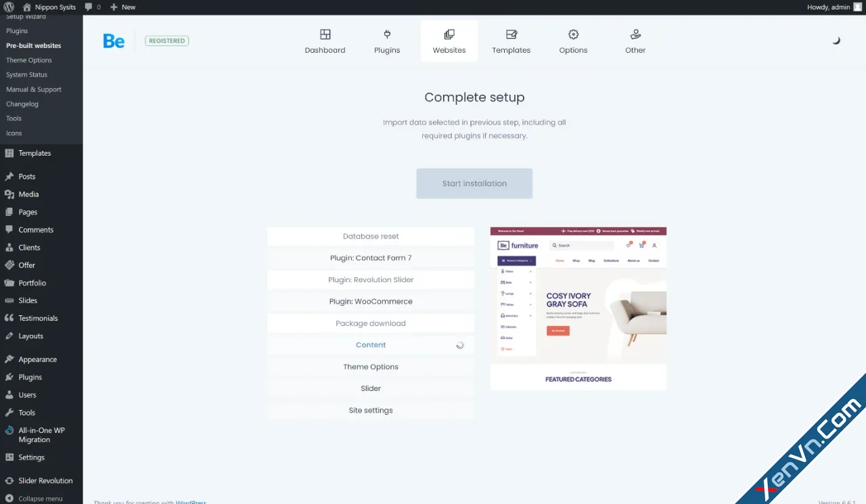Viewport: 866px width, 504px height.
Task: Open the Options gear icon
Action: pos(573,35)
